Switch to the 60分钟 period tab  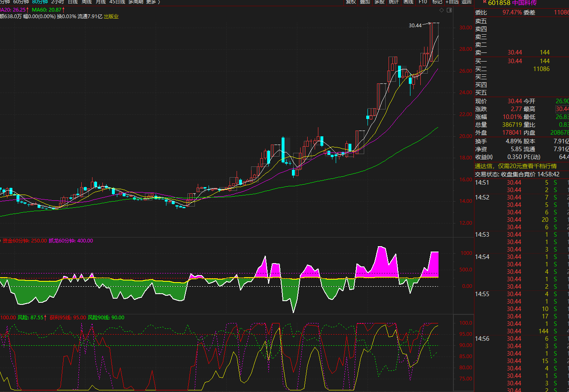click(21, 2)
